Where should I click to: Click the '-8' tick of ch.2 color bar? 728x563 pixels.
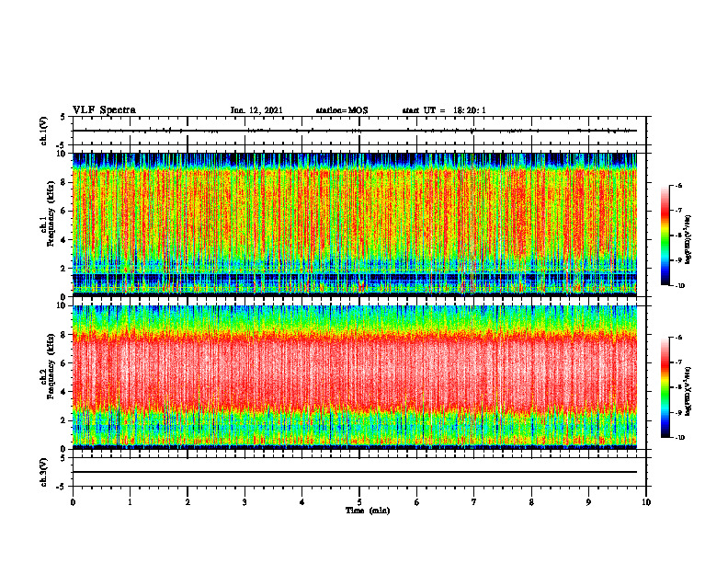tap(678, 387)
